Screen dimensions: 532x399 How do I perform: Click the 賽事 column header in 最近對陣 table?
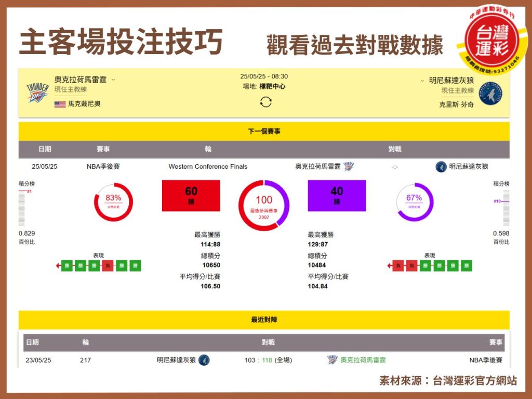click(496, 342)
